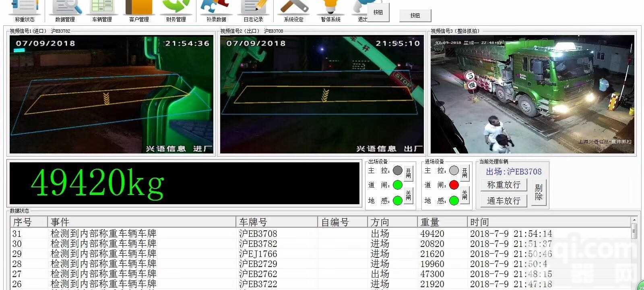Click weight 49420 in row 31

[432, 234]
